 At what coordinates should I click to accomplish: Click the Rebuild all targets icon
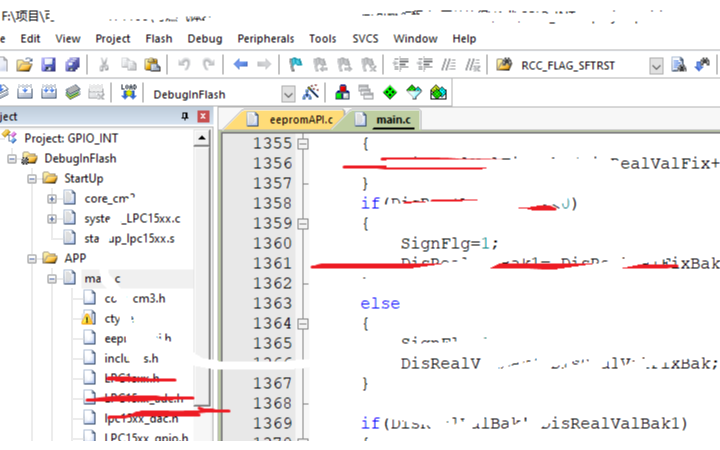(x=49, y=93)
